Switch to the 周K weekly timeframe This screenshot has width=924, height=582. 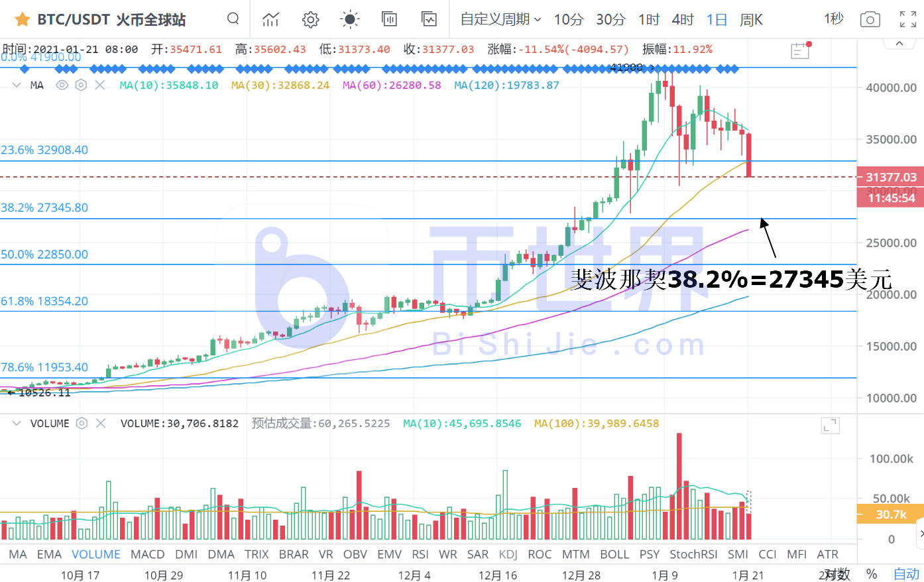pos(751,19)
